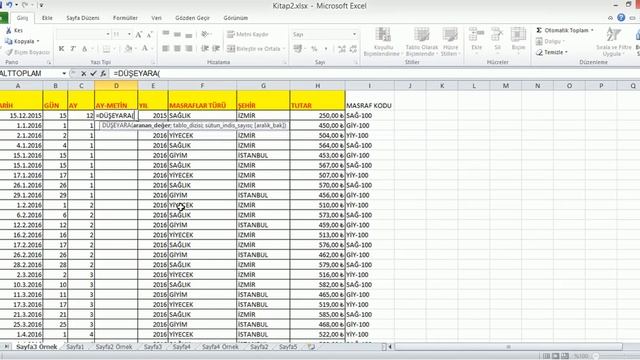Click the accounting currency format icon
This screenshot has width=640, height=360.
pyautogui.click(x=298, y=49)
